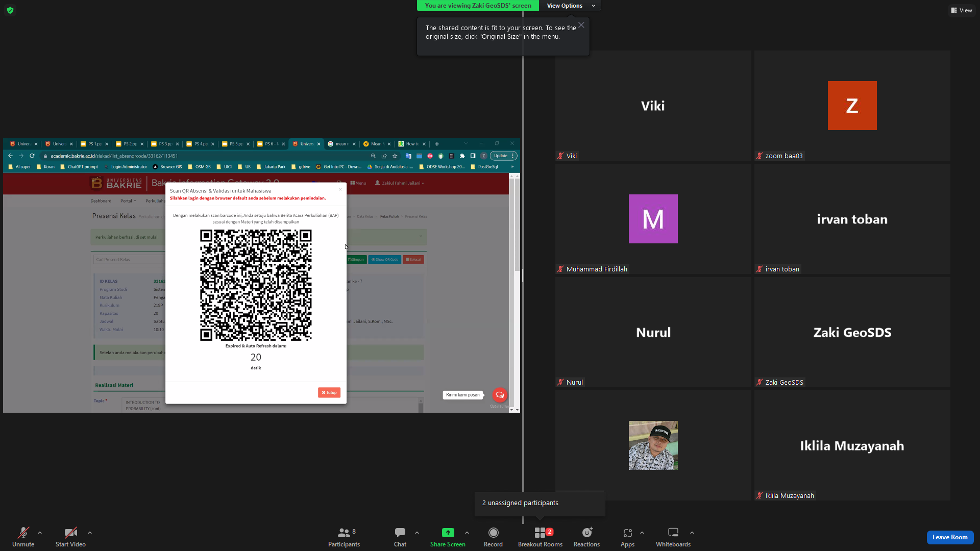Viewport: 980px width, 551px height.
Task: Bookmark the page with the star icon
Action: tap(395, 156)
